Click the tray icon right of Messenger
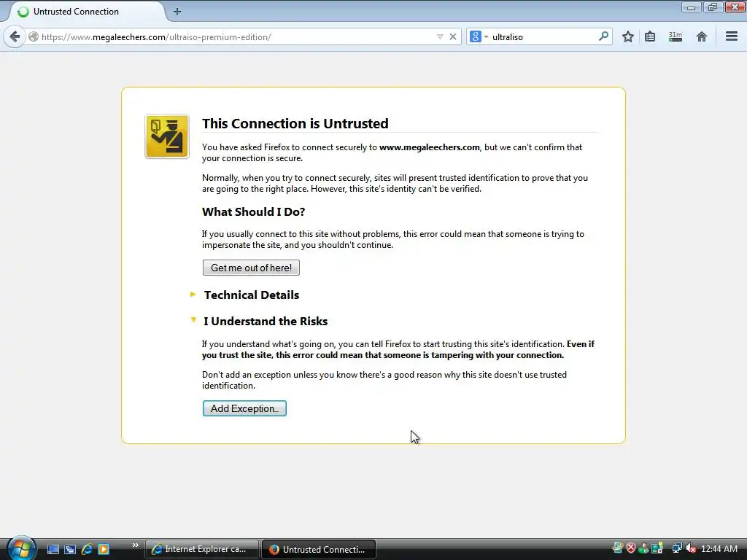The width and height of the screenshot is (747, 560). click(657, 548)
